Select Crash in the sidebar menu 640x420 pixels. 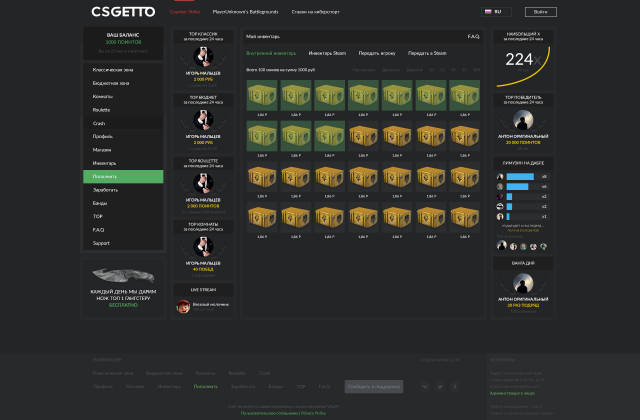tap(123, 123)
